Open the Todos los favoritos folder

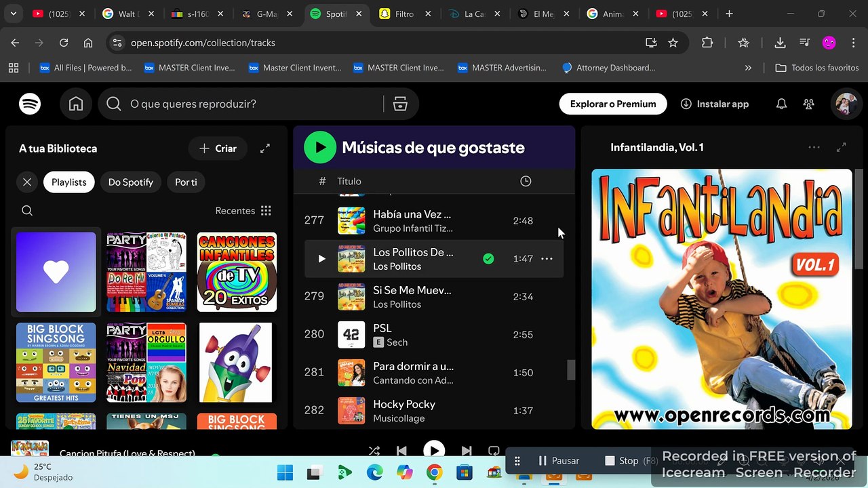(817, 68)
